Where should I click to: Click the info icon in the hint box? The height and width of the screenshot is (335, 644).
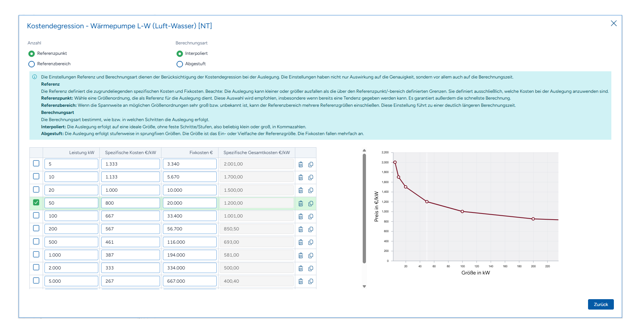35,77
